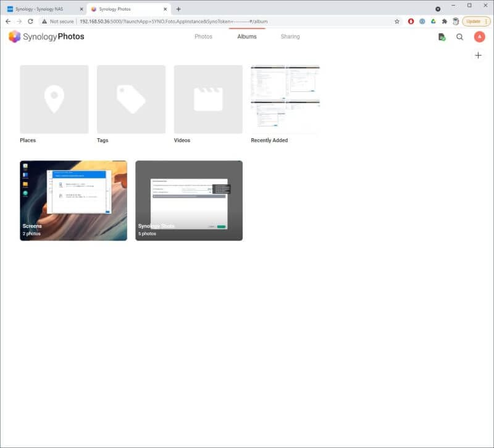The image size is (494, 448).
Task: Open the Videos smart album icon
Action: 208,99
